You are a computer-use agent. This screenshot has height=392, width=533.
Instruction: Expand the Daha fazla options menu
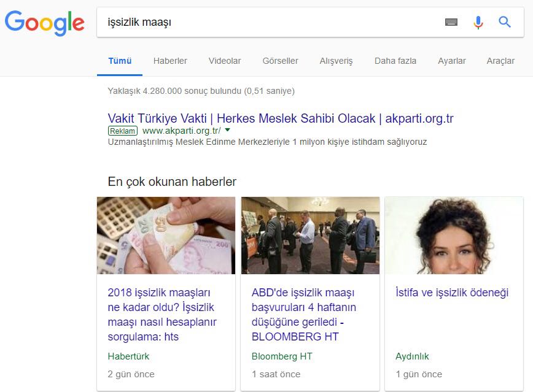pos(394,61)
